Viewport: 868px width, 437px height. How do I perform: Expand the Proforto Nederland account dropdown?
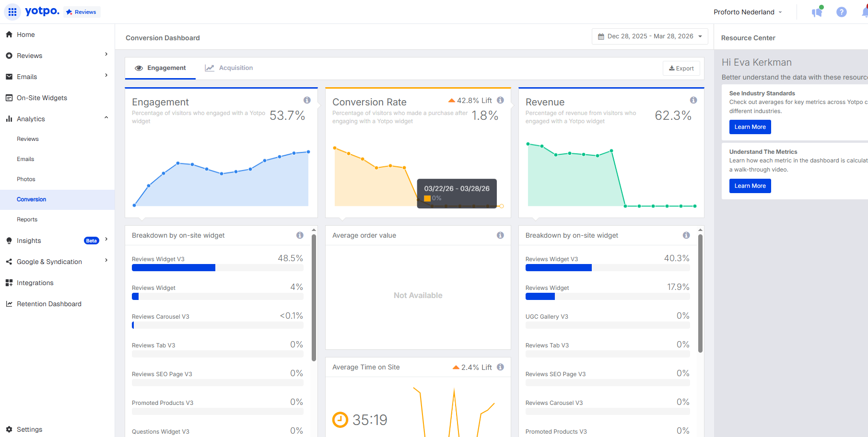pyautogui.click(x=748, y=12)
